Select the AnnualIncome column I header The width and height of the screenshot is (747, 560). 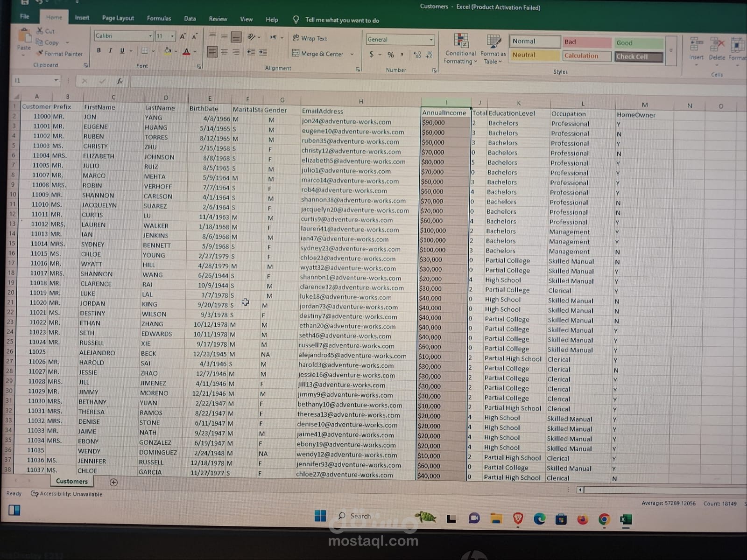pos(446,102)
